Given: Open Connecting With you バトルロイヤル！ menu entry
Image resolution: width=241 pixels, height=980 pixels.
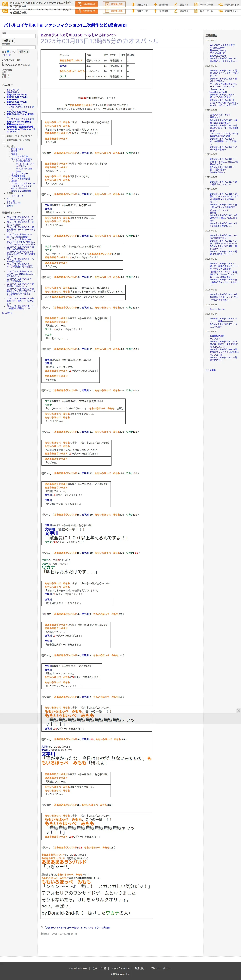Looking at the screenshot, I should point(21,131).
